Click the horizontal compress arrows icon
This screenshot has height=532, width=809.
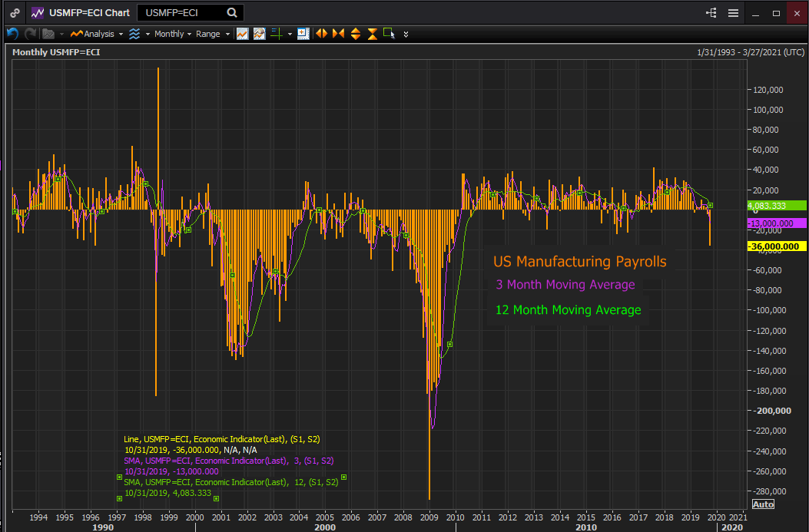click(x=338, y=34)
